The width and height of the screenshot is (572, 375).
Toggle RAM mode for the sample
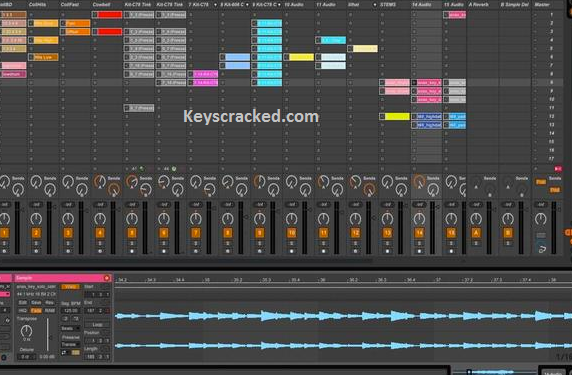pyautogui.click(x=49, y=310)
